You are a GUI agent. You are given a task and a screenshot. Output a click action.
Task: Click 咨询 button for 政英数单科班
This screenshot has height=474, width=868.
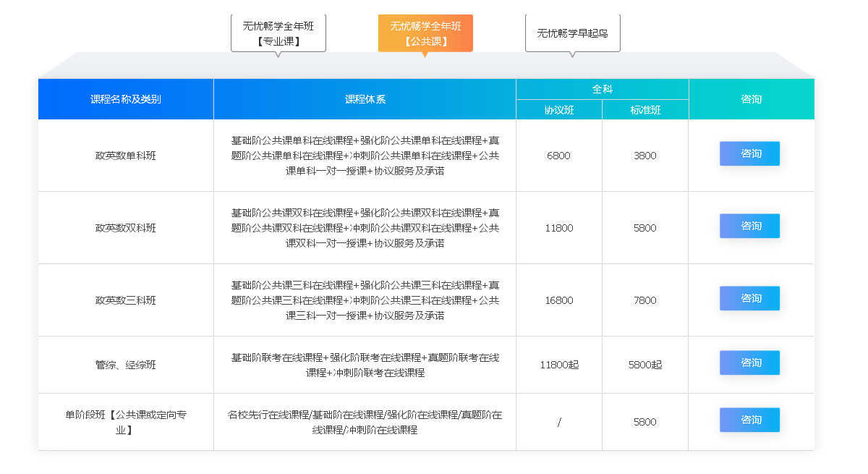[x=749, y=153]
